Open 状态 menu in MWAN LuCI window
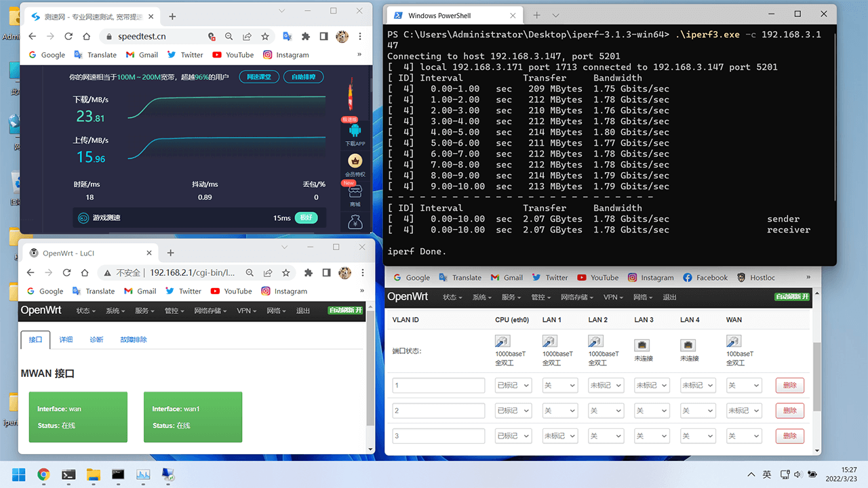 point(85,310)
